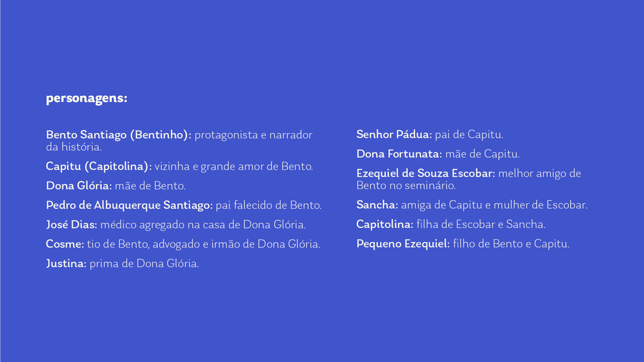The height and width of the screenshot is (362, 644).
Task: Select the bold name "Senhor Pádua:"
Action: point(394,135)
